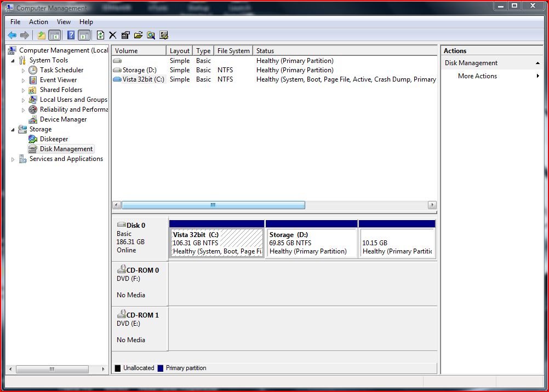Click the blue Help question mark icon
Viewport: 549px width, 392px height.
(x=71, y=35)
